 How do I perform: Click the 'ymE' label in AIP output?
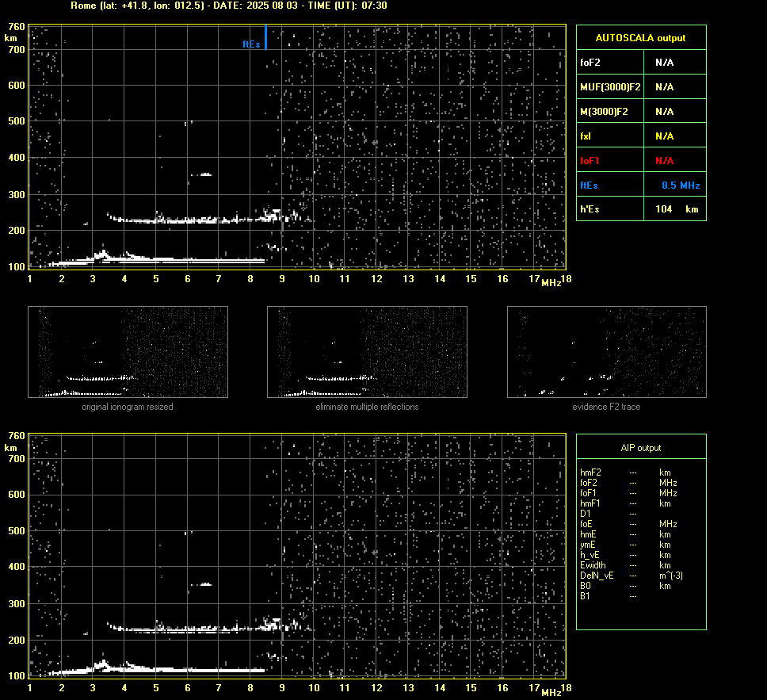click(587, 545)
